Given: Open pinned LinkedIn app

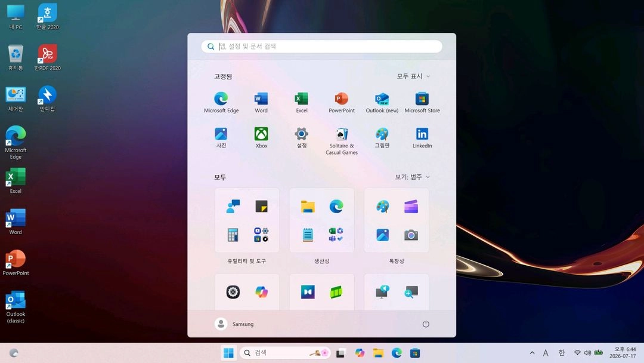Looking at the screenshot, I should 422,138.
